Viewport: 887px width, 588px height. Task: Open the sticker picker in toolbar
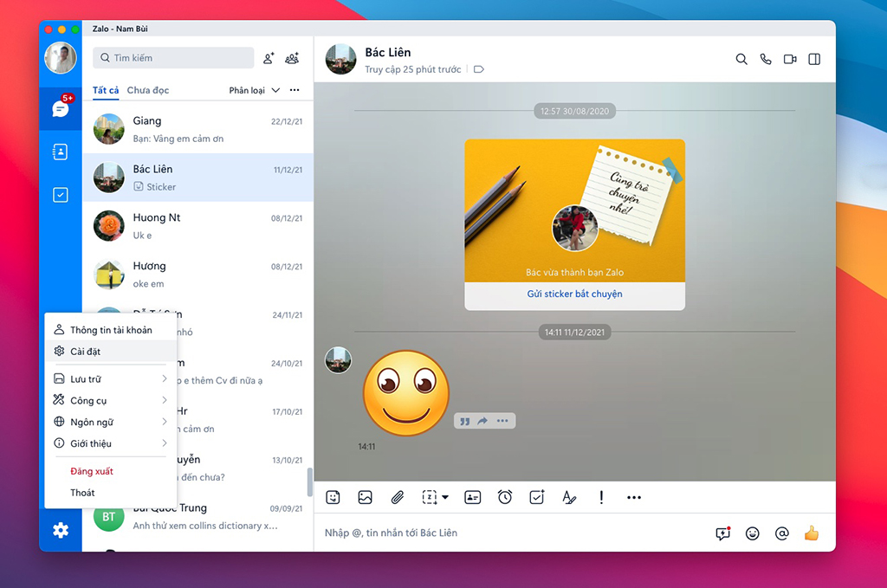click(x=333, y=497)
